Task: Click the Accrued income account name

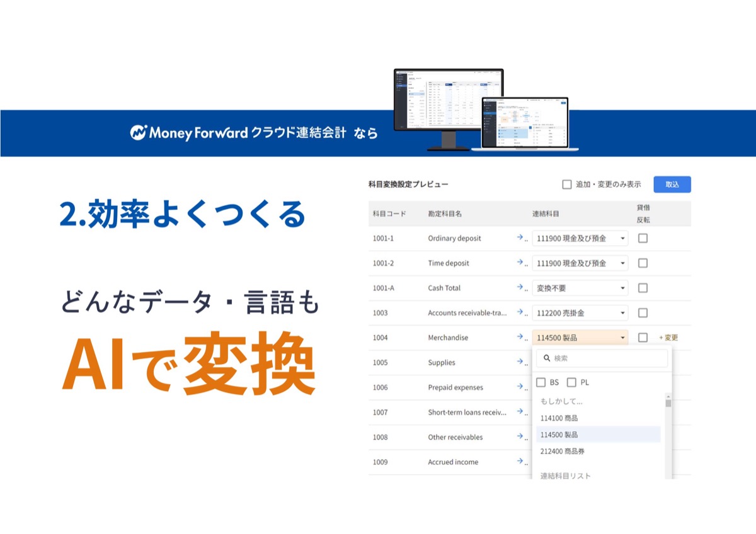Action: (453, 462)
